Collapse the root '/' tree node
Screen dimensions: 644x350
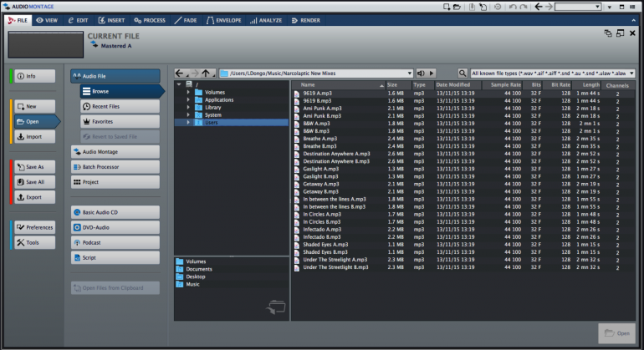pyautogui.click(x=179, y=84)
